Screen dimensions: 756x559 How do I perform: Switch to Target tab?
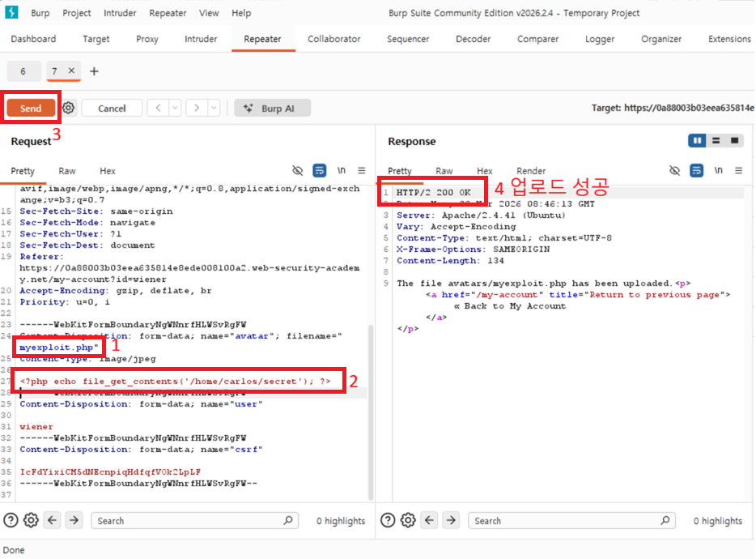coord(96,39)
